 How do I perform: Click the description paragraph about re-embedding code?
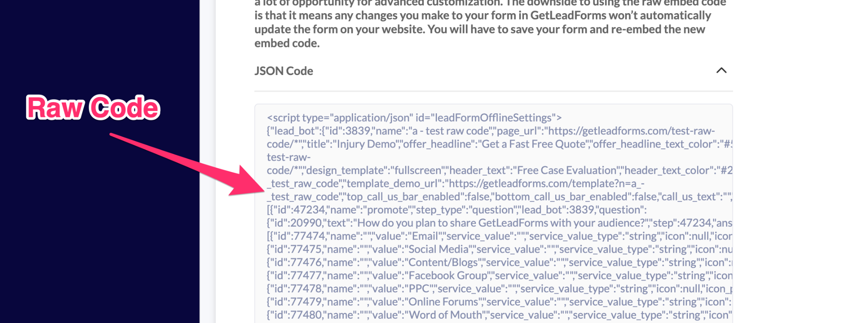point(479,22)
